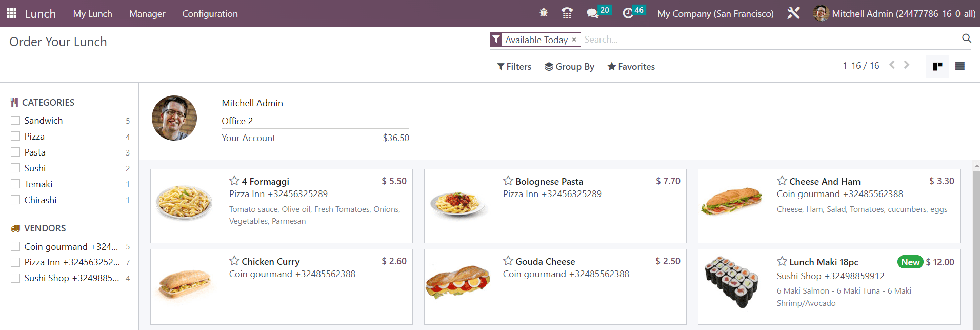Viewport: 980px width, 330px height.
Task: Open the apps grid menu icon
Action: coord(11,13)
